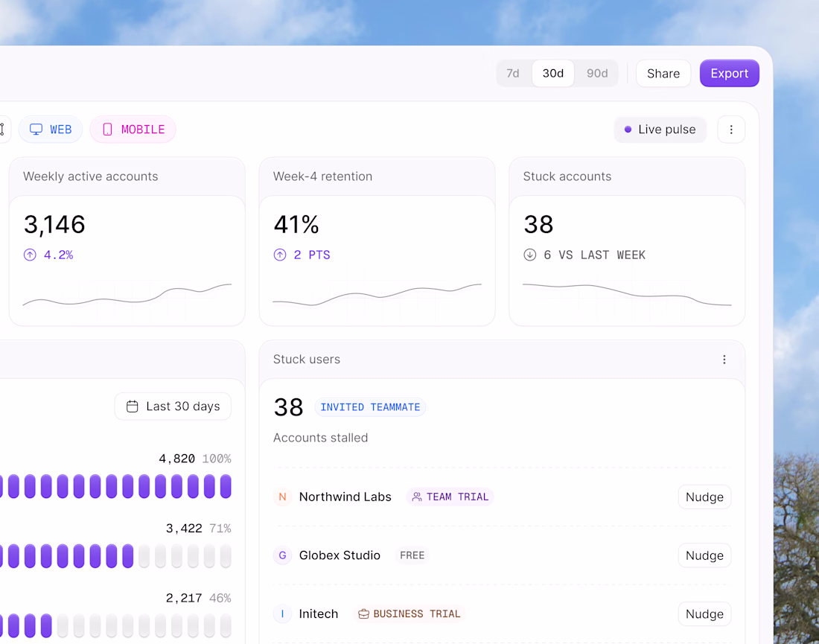Click the Northwind Labs account name

coord(345,497)
